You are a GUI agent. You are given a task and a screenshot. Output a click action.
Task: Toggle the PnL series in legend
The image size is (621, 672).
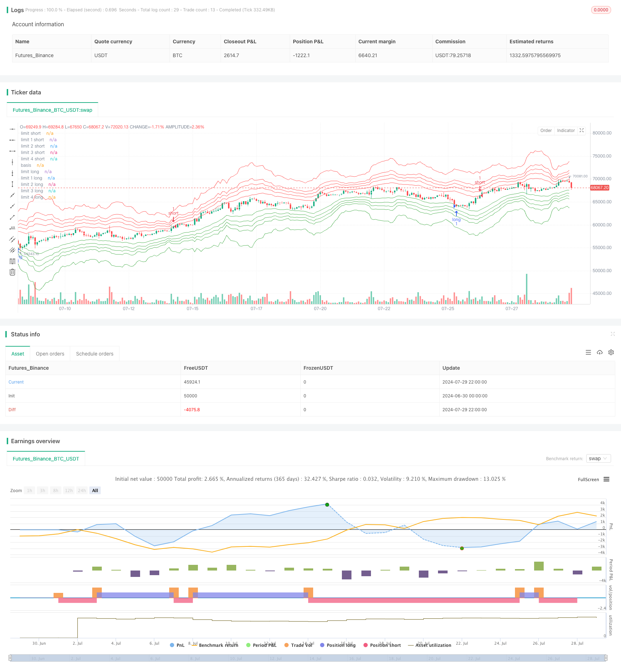click(x=177, y=645)
